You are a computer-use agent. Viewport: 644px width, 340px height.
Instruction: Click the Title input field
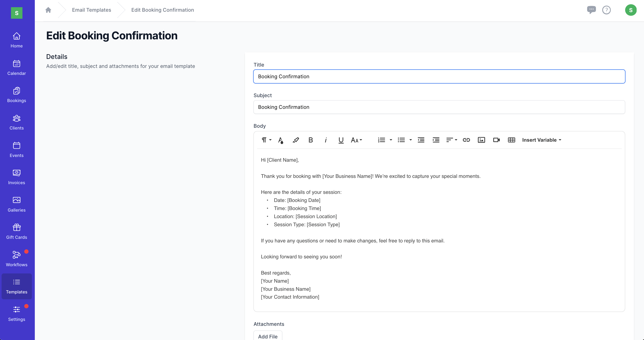[x=439, y=76]
